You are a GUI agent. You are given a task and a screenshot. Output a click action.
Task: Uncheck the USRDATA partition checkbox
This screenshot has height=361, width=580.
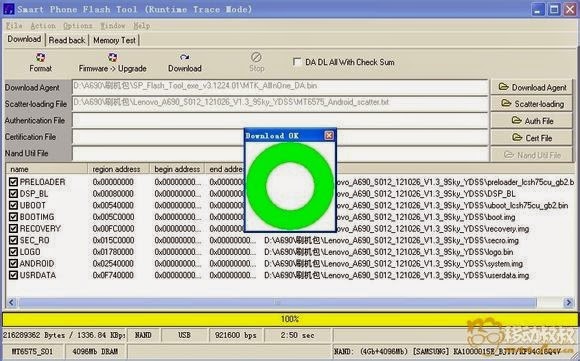(x=14, y=275)
